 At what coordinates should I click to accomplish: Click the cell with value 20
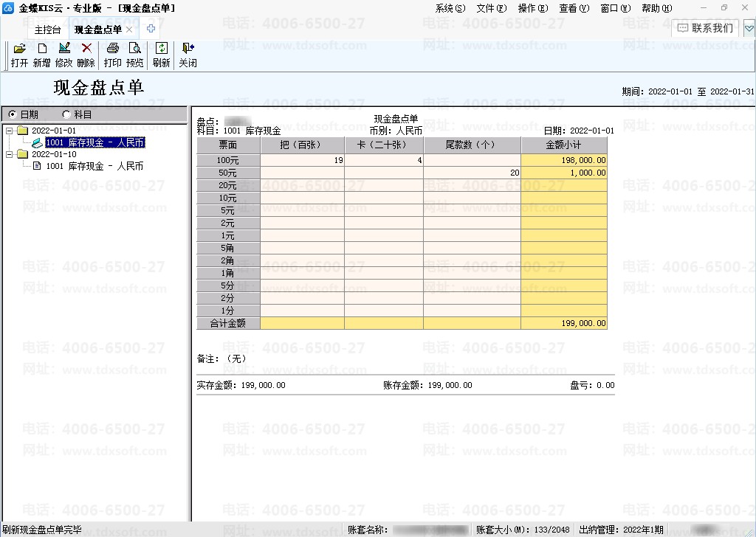tap(472, 173)
